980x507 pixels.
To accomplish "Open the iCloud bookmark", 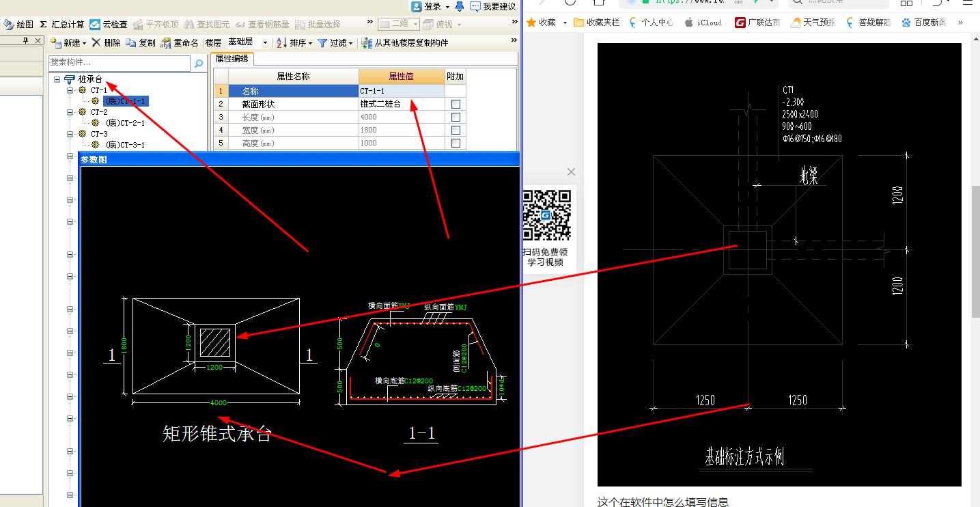I will [703, 23].
